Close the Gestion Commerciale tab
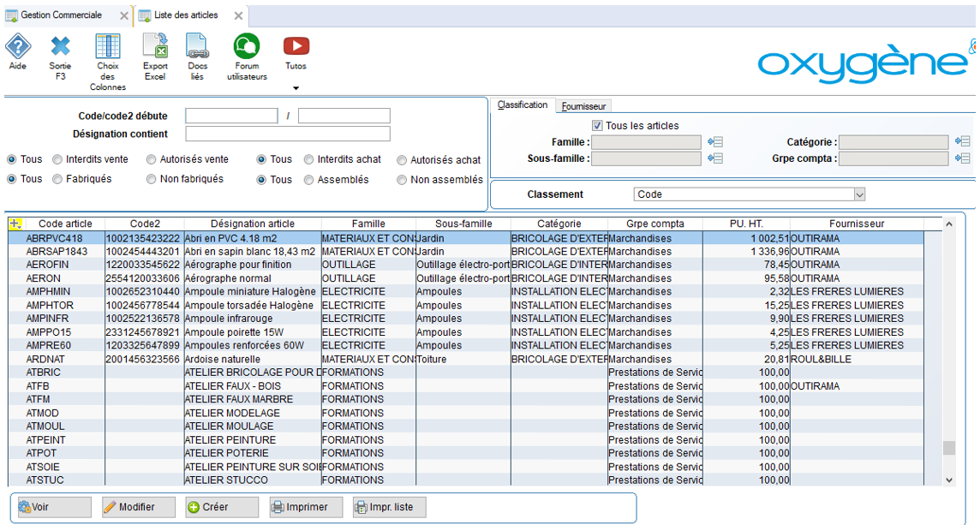The height and width of the screenshot is (525, 980). [x=123, y=15]
